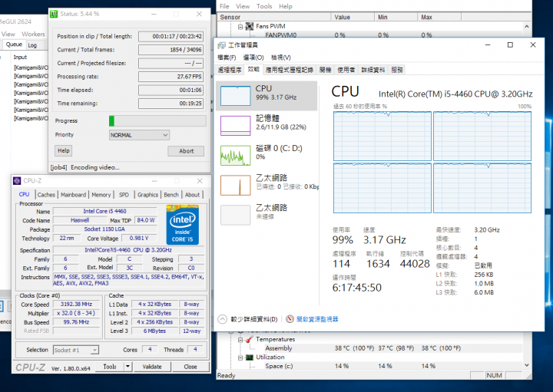Click the encoding progress bar

[x=157, y=120]
